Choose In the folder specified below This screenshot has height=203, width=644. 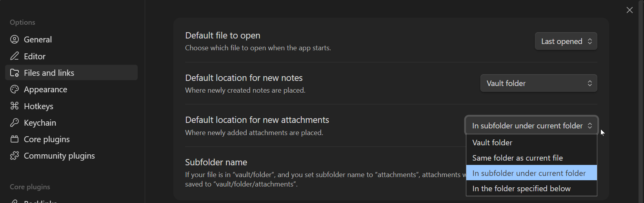pyautogui.click(x=531, y=188)
